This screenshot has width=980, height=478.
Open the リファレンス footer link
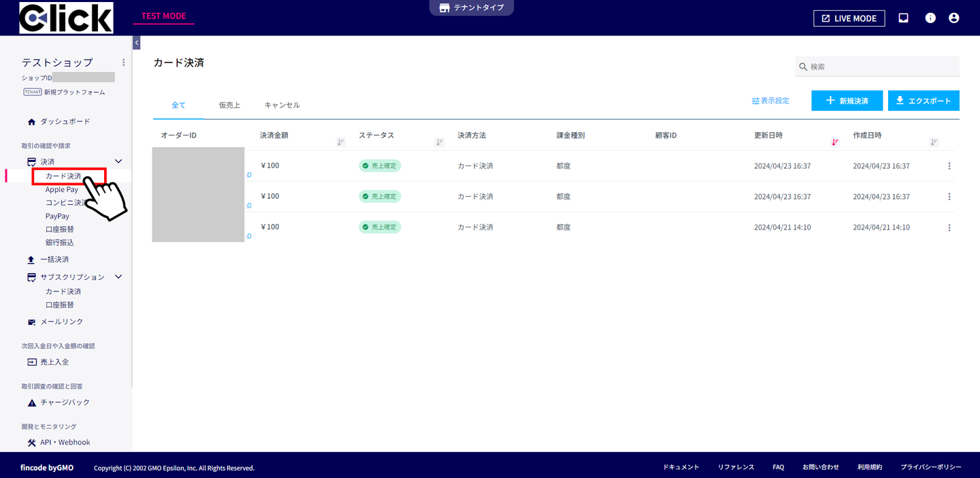coord(736,468)
